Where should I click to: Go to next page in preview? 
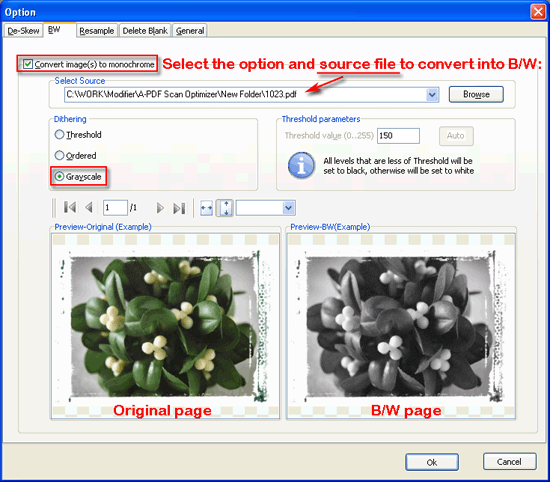160,208
